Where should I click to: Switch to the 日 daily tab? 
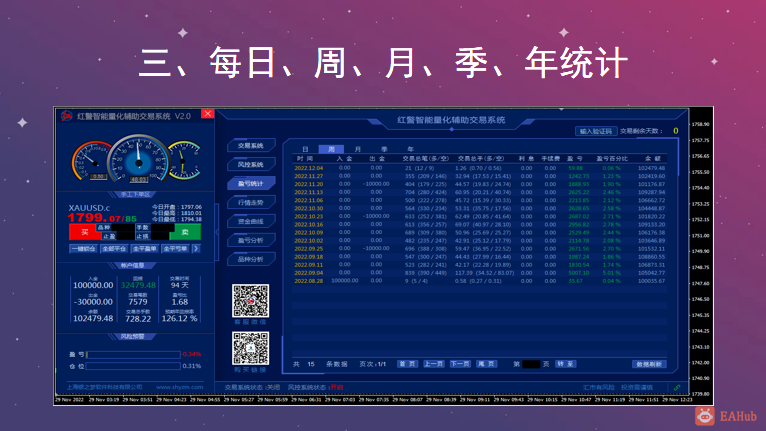point(305,149)
